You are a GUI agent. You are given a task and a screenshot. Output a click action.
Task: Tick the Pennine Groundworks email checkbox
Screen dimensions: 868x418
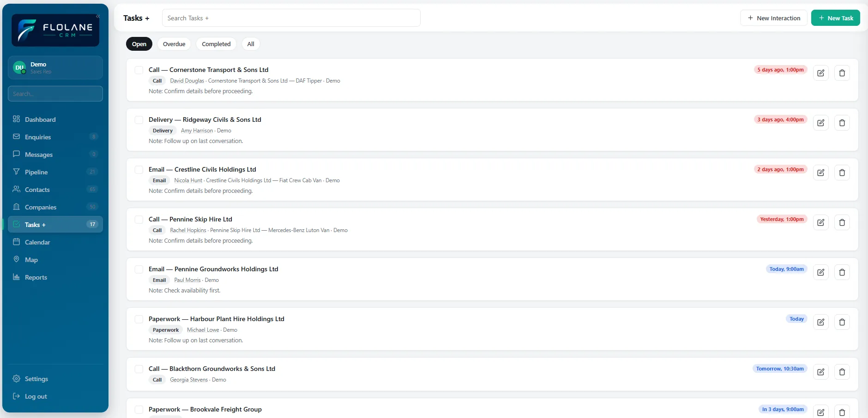pos(139,269)
